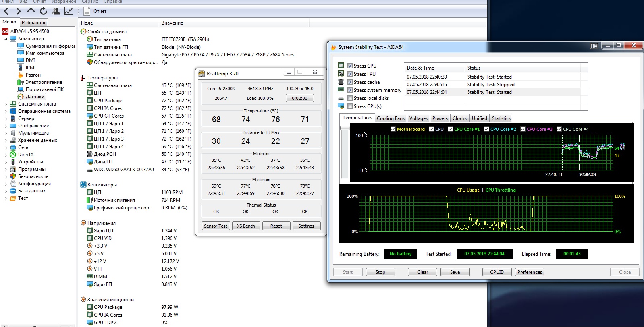Image resolution: width=644 pixels, height=327 pixels.
Task: Click the Sensor Test button in RealTemp
Action: coord(216,226)
